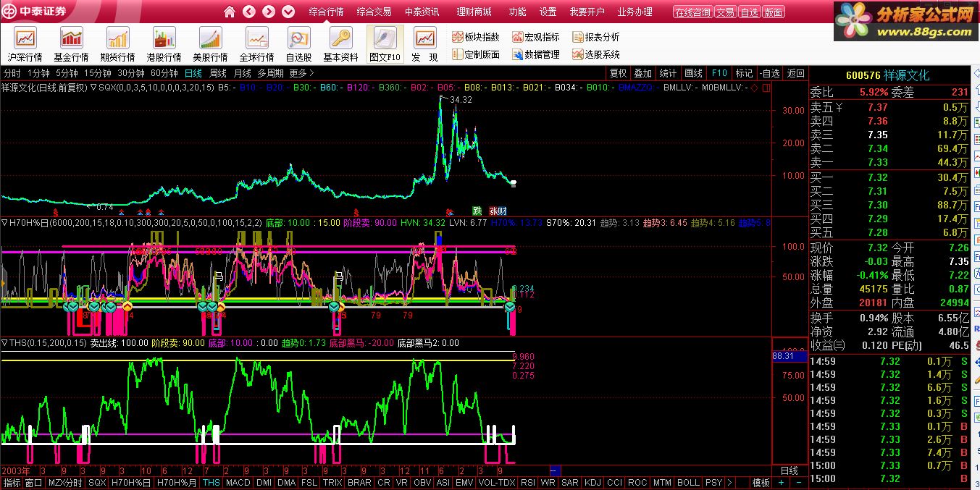Viewport: 980px width, 490px height.
Task: Click the 在线咨询 button
Action: tap(693, 12)
